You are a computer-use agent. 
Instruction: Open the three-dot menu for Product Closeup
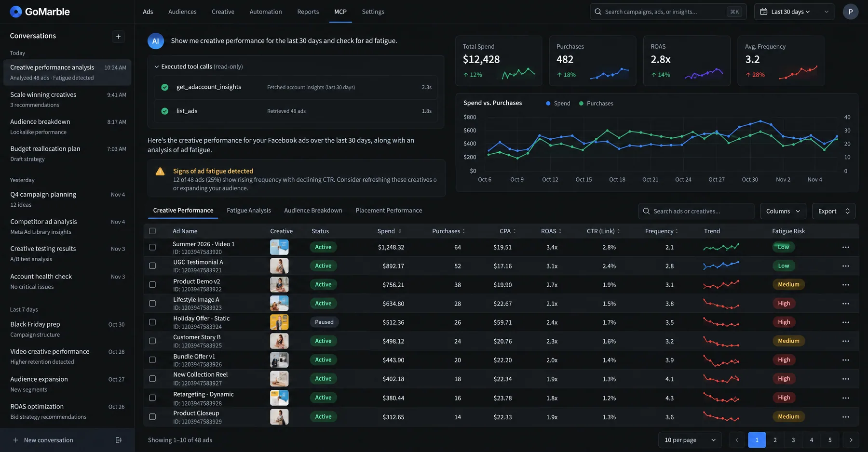845,417
